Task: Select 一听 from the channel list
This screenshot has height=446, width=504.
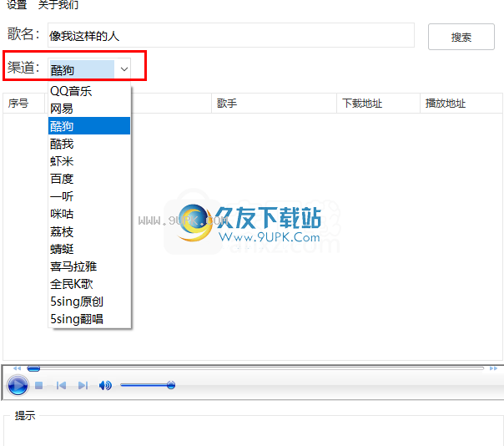Action: [89, 196]
